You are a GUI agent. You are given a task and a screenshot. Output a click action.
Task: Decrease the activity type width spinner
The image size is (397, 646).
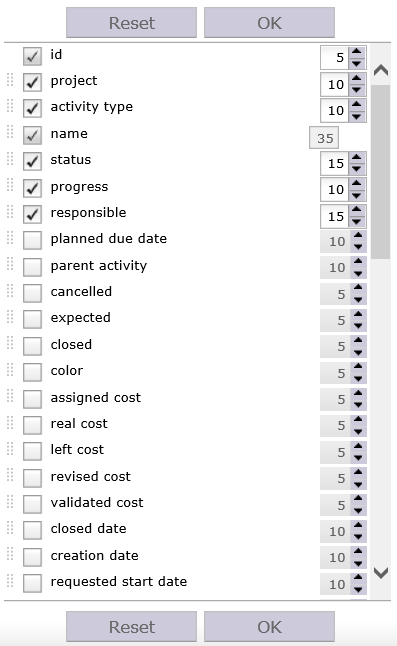pyautogui.click(x=357, y=116)
